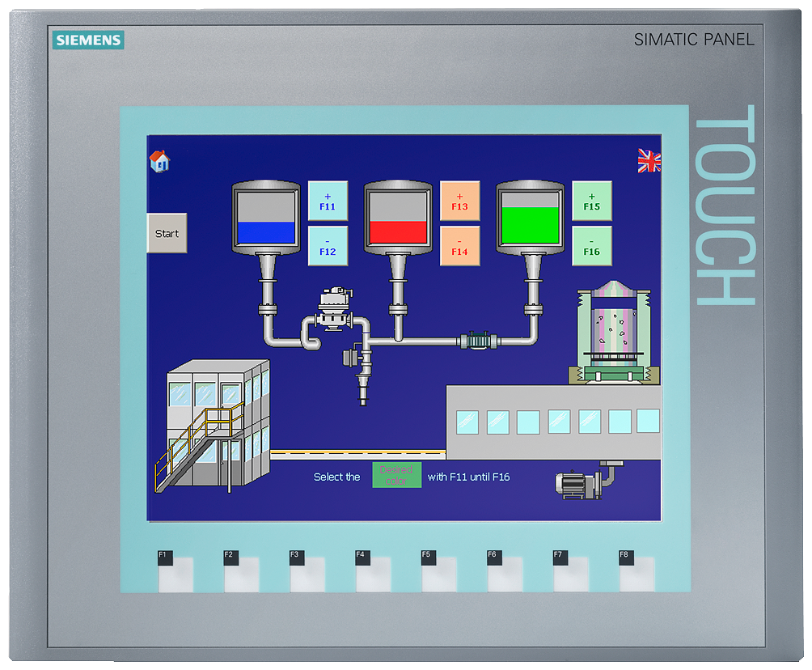812x670 pixels.
Task: Increase red tank with + F13
Action: click(459, 201)
